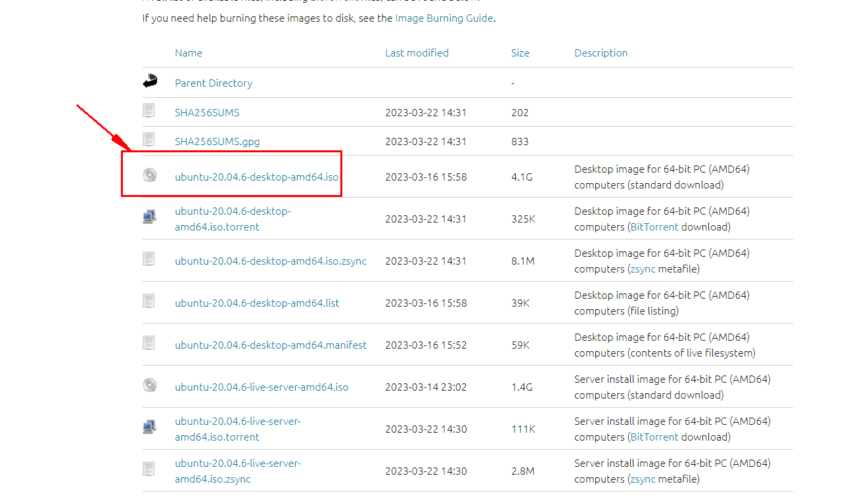Download ubuntu-20.04.6-live-server-amd64.iso
Viewport: 868px width, 497px height.
coord(262,387)
